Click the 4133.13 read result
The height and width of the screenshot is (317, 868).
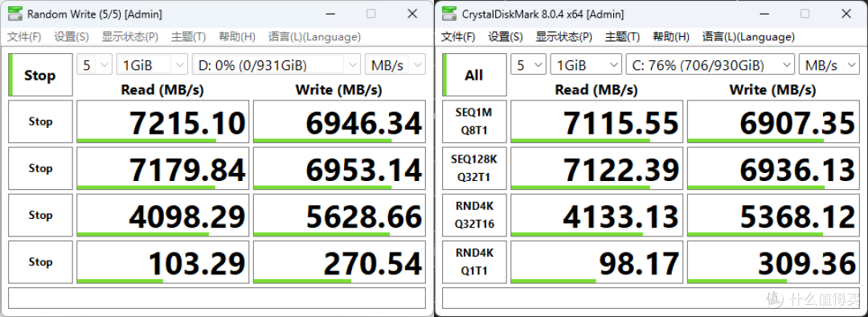[596, 215]
